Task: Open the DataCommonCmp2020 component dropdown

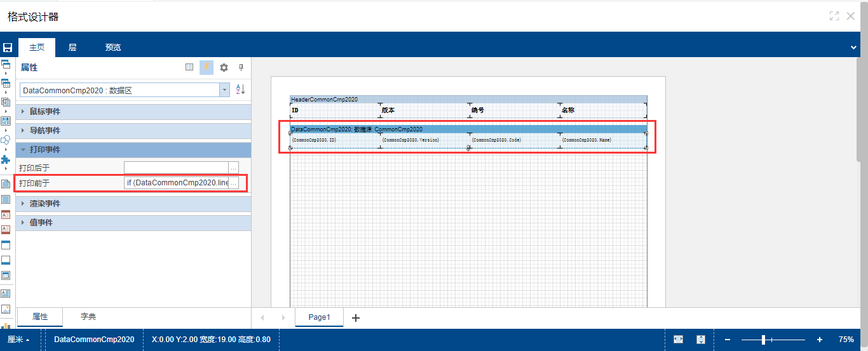Action: [x=224, y=90]
